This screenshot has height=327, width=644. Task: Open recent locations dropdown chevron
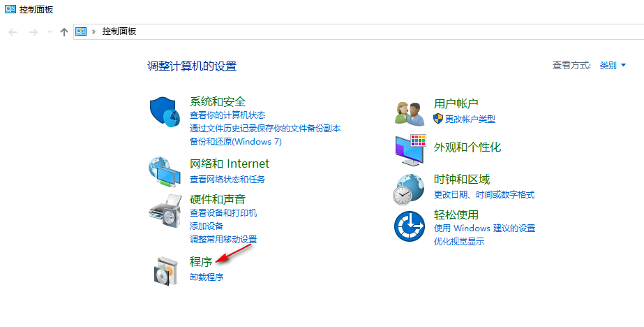tap(50, 31)
